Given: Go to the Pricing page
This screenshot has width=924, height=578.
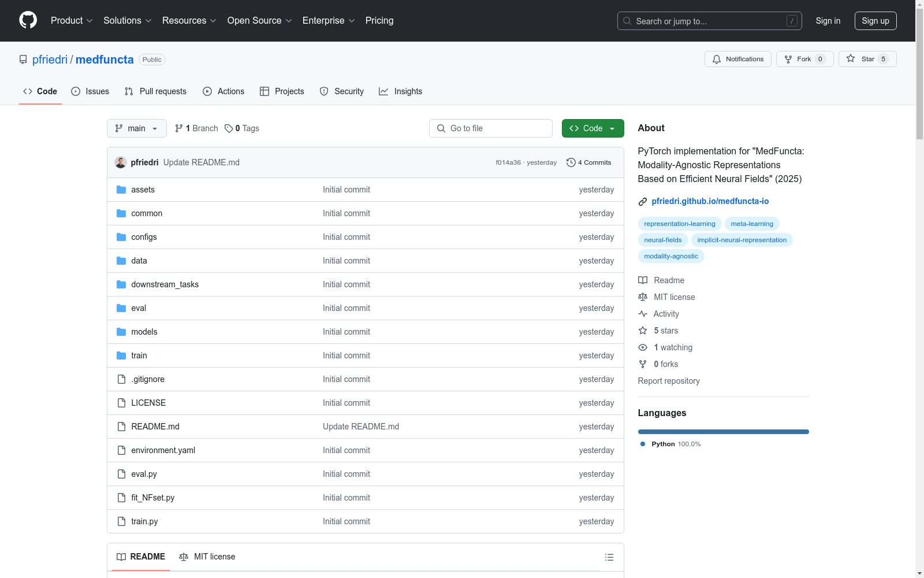Looking at the screenshot, I should (x=379, y=20).
